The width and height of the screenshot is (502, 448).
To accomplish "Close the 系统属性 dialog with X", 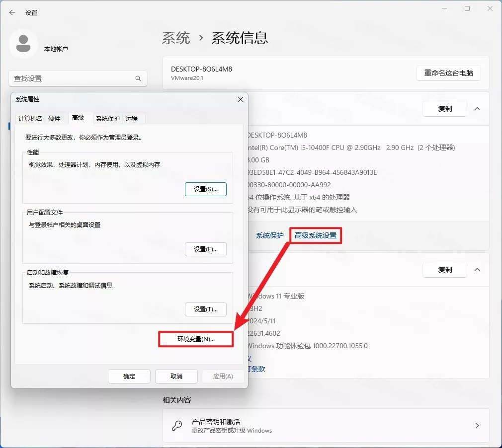I will coord(241,99).
